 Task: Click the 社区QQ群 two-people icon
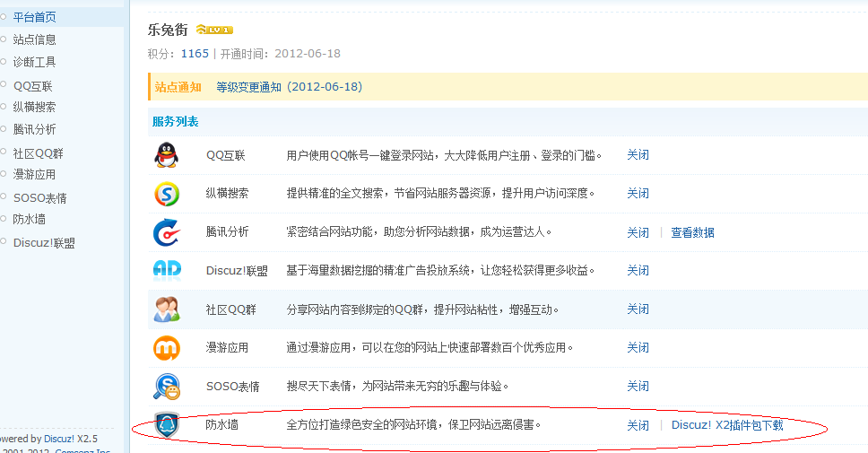(167, 309)
